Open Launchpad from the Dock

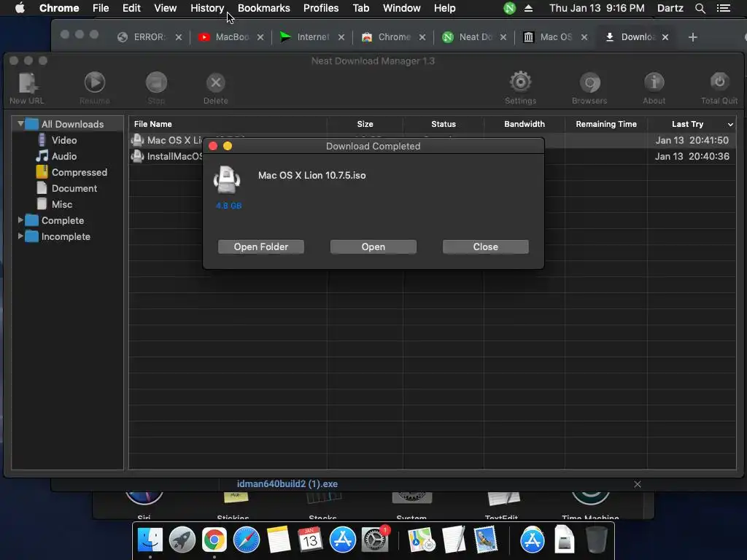pyautogui.click(x=182, y=540)
